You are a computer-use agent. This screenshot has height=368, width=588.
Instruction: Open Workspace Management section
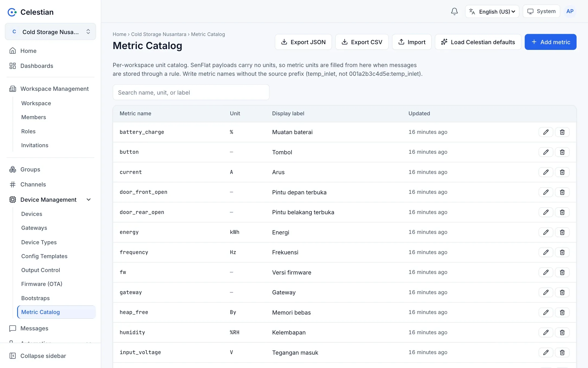pyautogui.click(x=50, y=89)
